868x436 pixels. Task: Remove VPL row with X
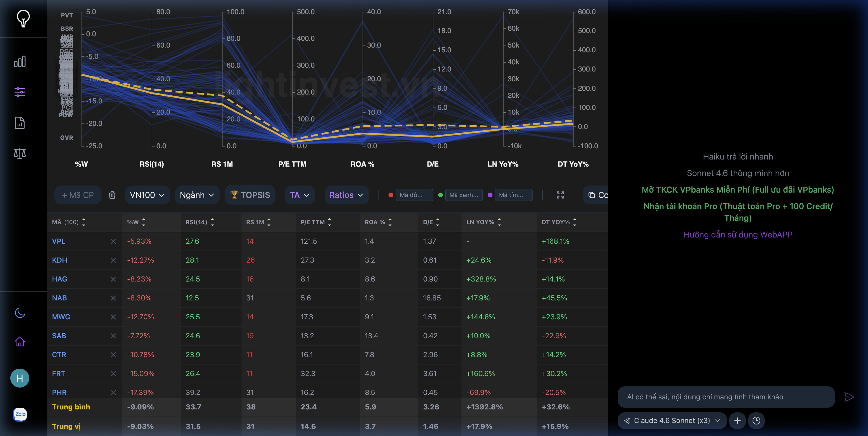coord(113,241)
